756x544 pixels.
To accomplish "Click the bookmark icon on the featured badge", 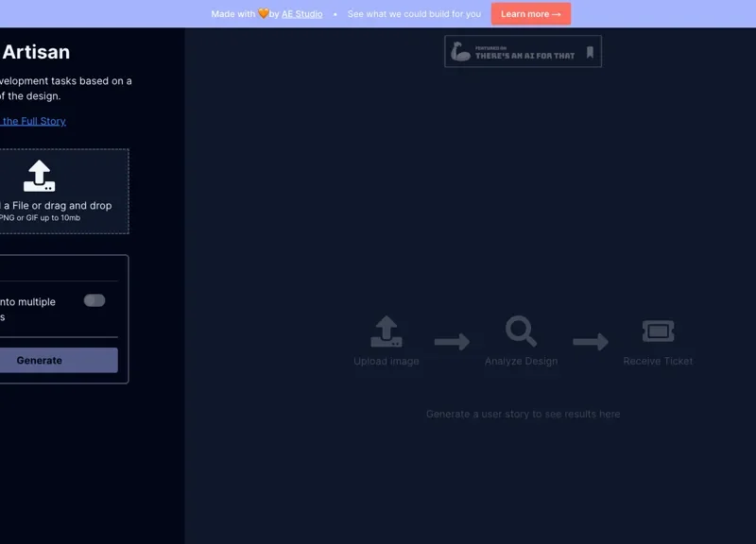I will (x=590, y=53).
